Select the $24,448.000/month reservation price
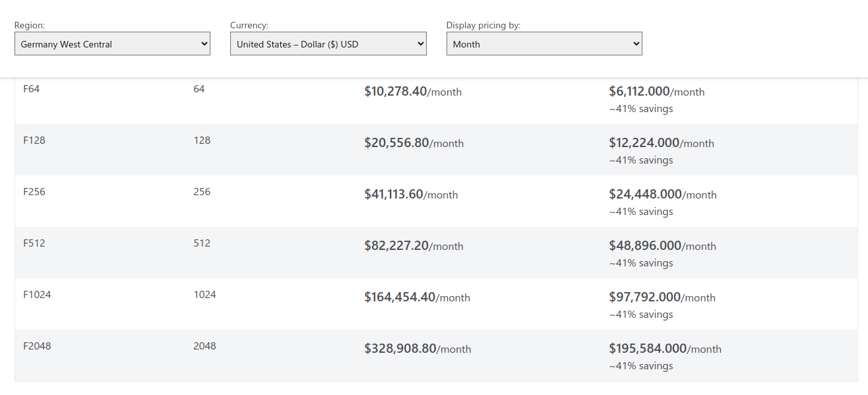868x395 pixels. point(662,195)
